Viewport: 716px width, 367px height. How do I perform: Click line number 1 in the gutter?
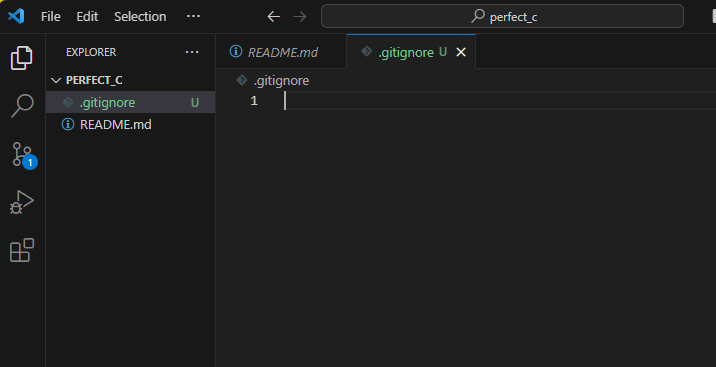coord(254,101)
